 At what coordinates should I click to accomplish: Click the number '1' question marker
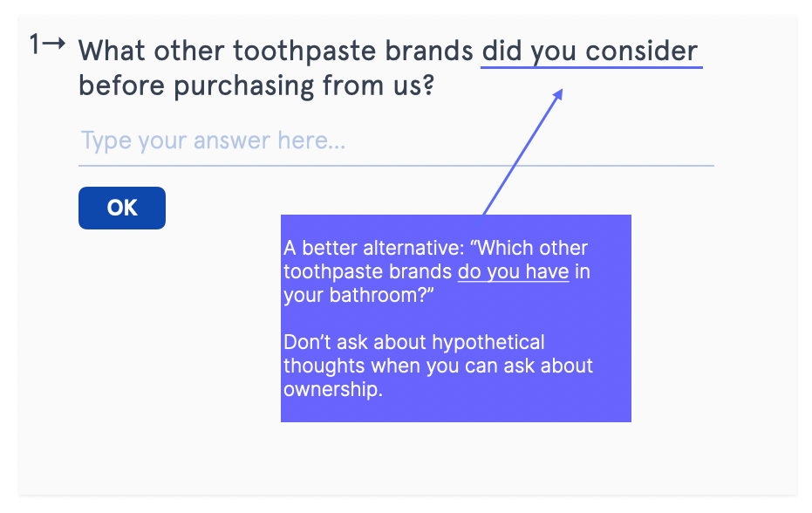(x=35, y=44)
